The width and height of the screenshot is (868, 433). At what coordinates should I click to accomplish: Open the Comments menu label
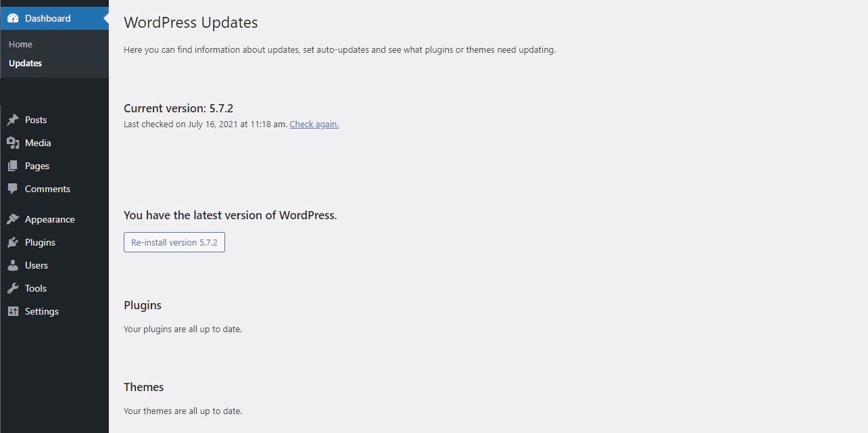pyautogui.click(x=47, y=189)
